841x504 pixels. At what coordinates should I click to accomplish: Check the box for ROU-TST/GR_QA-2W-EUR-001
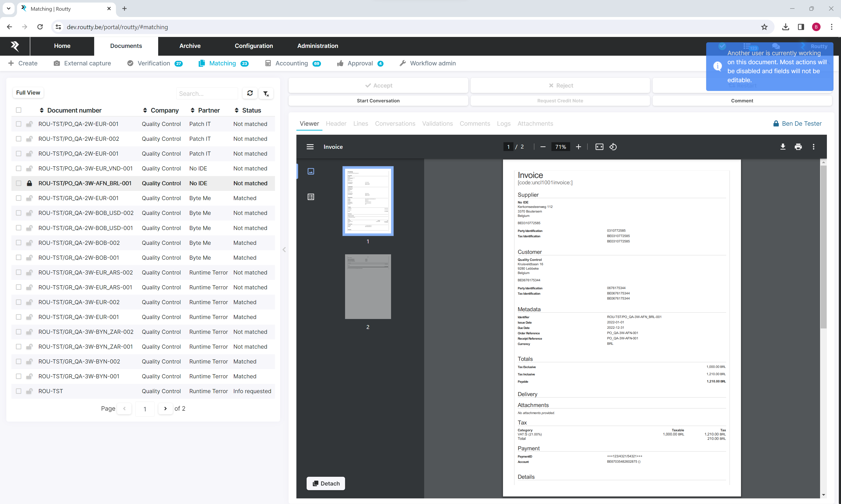(x=19, y=198)
